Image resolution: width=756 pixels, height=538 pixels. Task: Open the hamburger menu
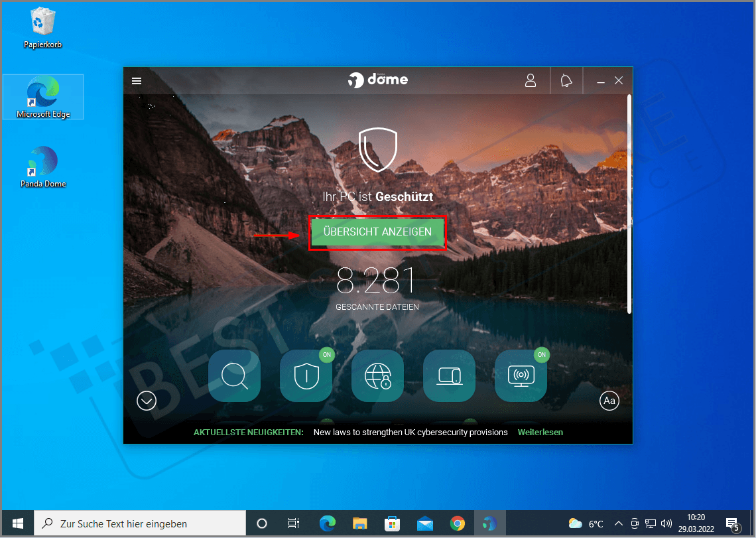pyautogui.click(x=137, y=80)
